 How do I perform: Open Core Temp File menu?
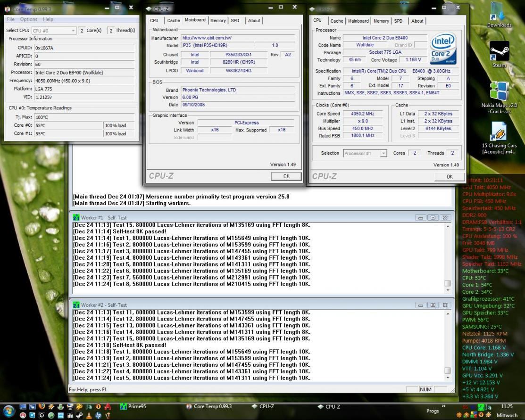tap(11, 19)
